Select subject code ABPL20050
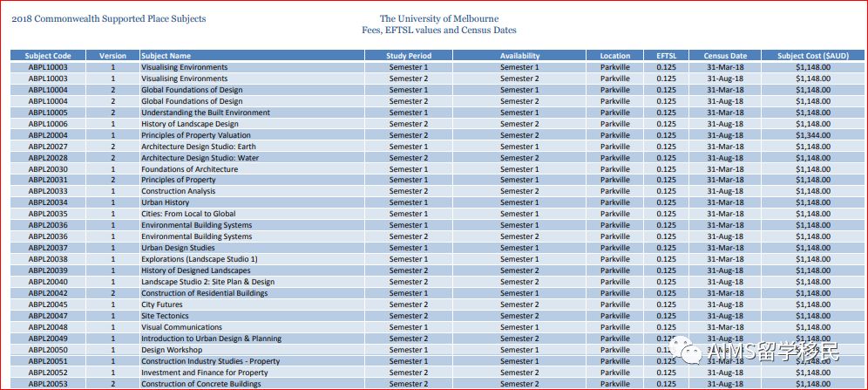This screenshot has width=868, height=390. coord(48,350)
